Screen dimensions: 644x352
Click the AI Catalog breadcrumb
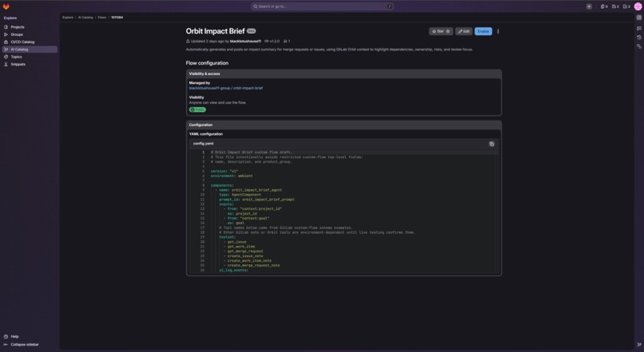[x=85, y=18]
